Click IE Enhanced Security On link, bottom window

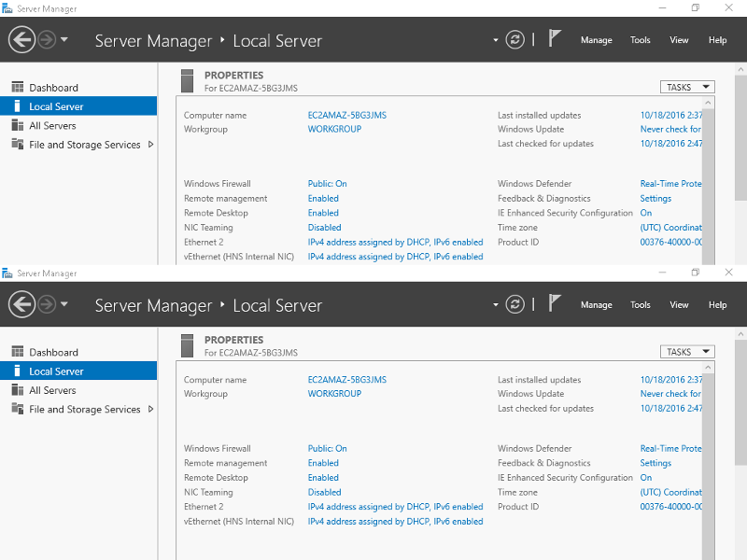pos(645,478)
